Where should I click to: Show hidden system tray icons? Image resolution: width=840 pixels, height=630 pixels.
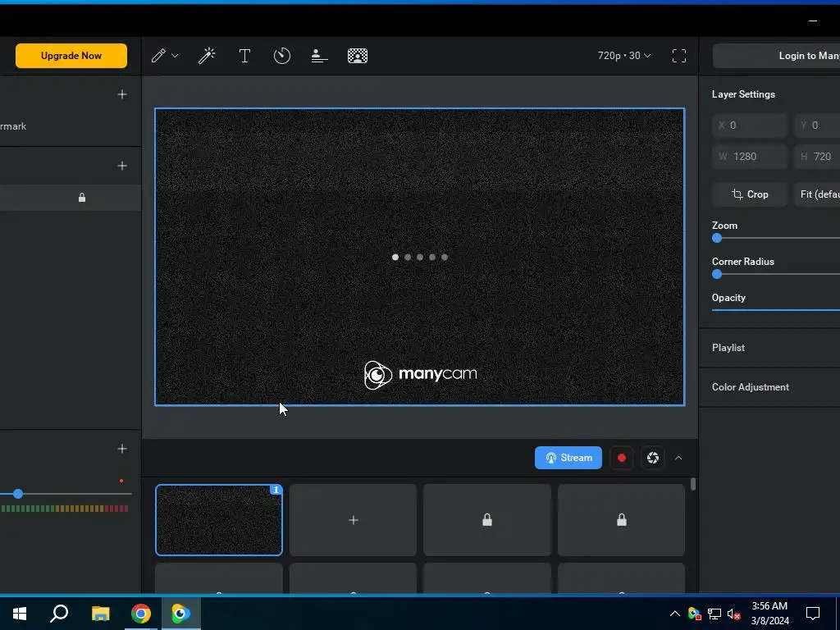[675, 614]
